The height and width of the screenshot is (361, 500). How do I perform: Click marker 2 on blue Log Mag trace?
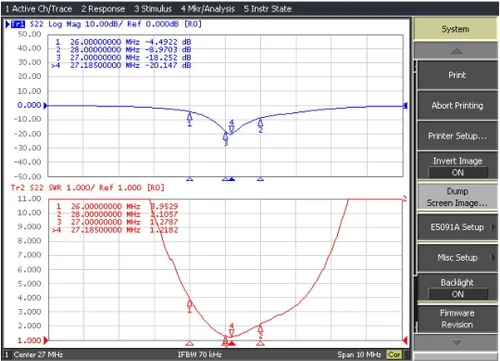261,126
